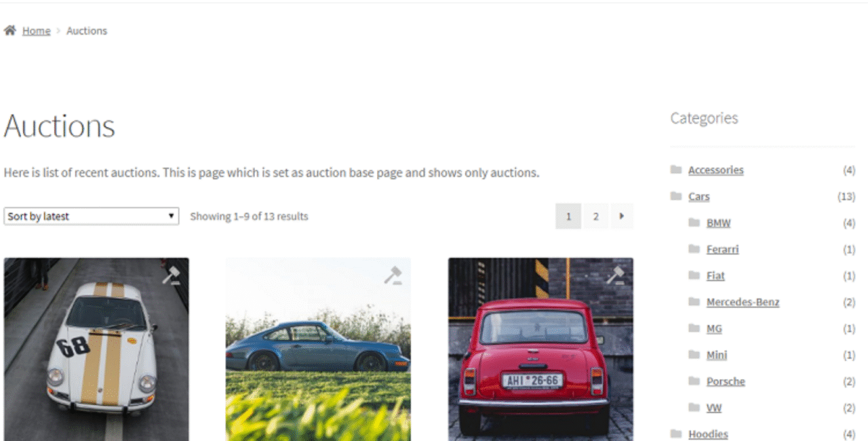Image resolution: width=868 pixels, height=441 pixels.
Task: Click the folder icon next to BMW
Action: (x=694, y=223)
